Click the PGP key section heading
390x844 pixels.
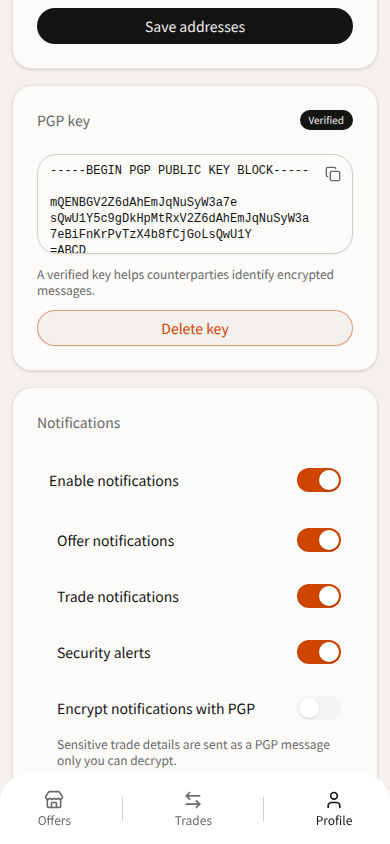click(x=63, y=121)
